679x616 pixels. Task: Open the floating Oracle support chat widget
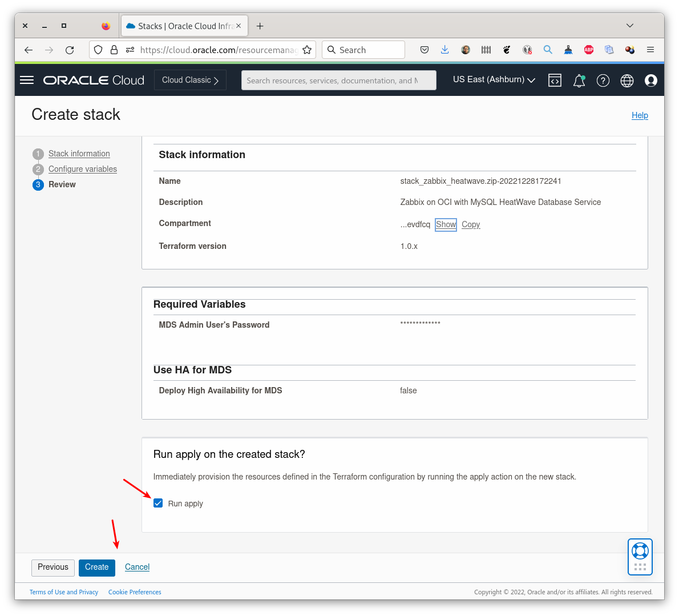(x=640, y=557)
